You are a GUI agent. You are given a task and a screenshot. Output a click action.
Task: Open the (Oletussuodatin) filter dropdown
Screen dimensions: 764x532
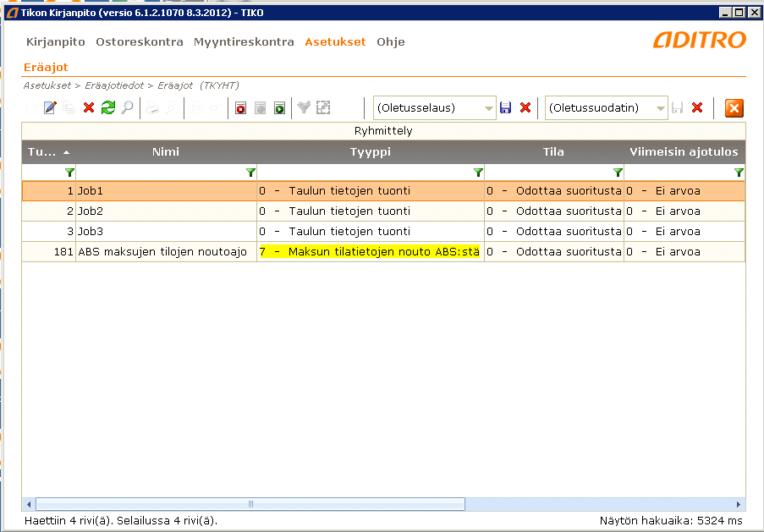pos(660,108)
